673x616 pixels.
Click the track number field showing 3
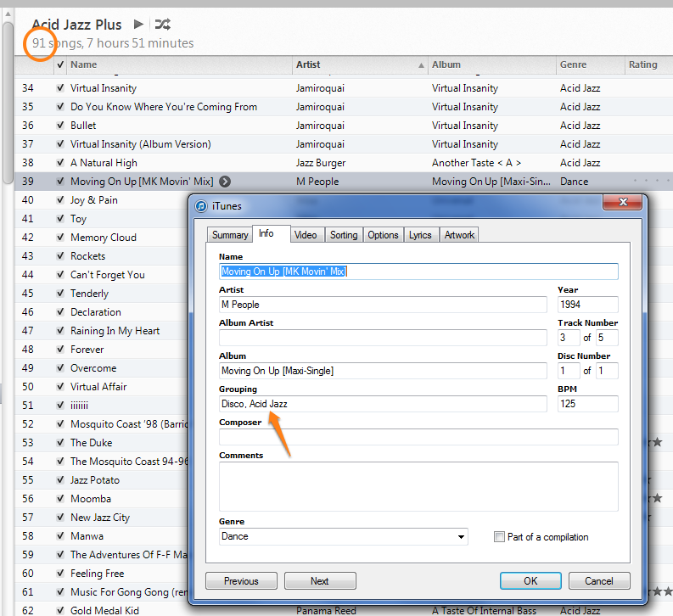click(x=569, y=338)
